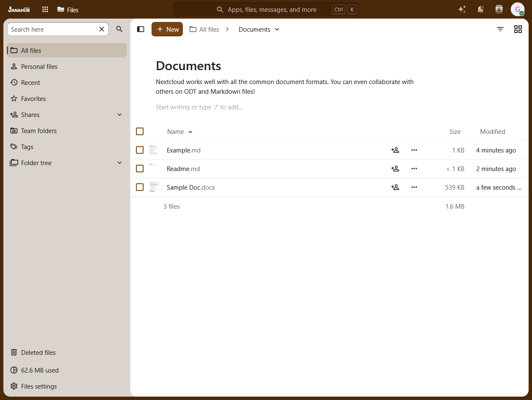Sort files by Name column
This screenshot has height=400, width=532.
pos(180,131)
